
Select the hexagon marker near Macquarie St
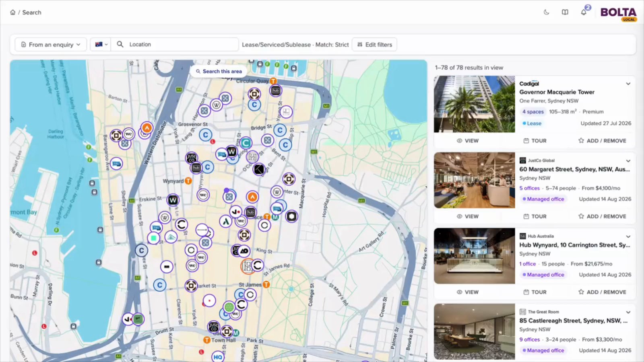click(291, 216)
